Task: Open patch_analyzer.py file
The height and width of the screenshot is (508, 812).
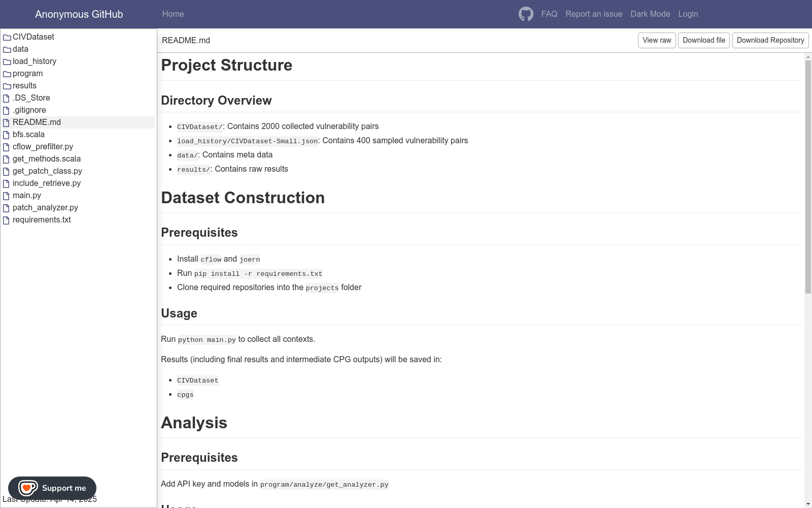Action: point(45,207)
